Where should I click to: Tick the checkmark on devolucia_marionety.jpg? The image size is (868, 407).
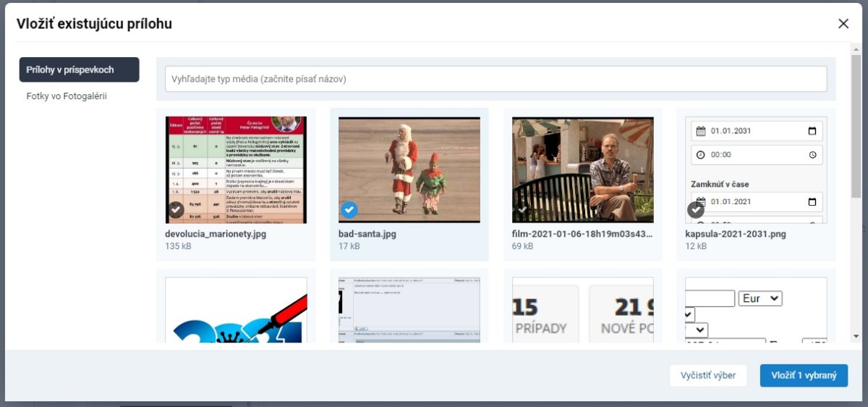click(x=176, y=210)
